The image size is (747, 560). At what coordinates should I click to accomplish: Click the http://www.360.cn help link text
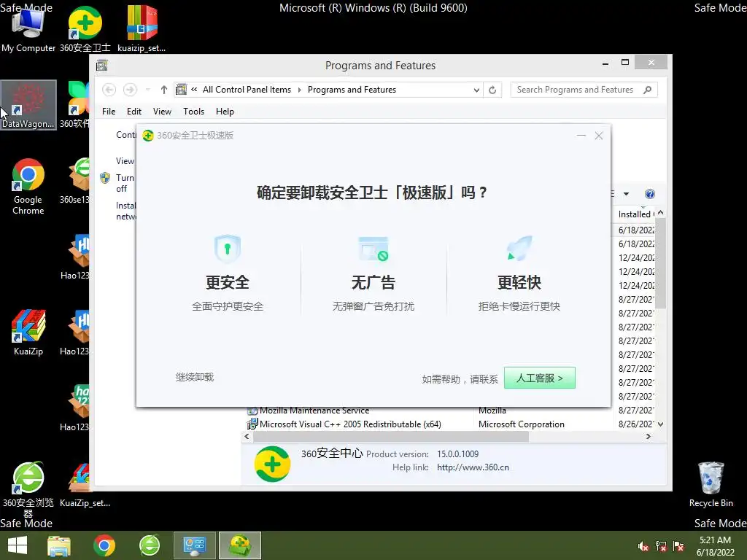[x=473, y=467]
